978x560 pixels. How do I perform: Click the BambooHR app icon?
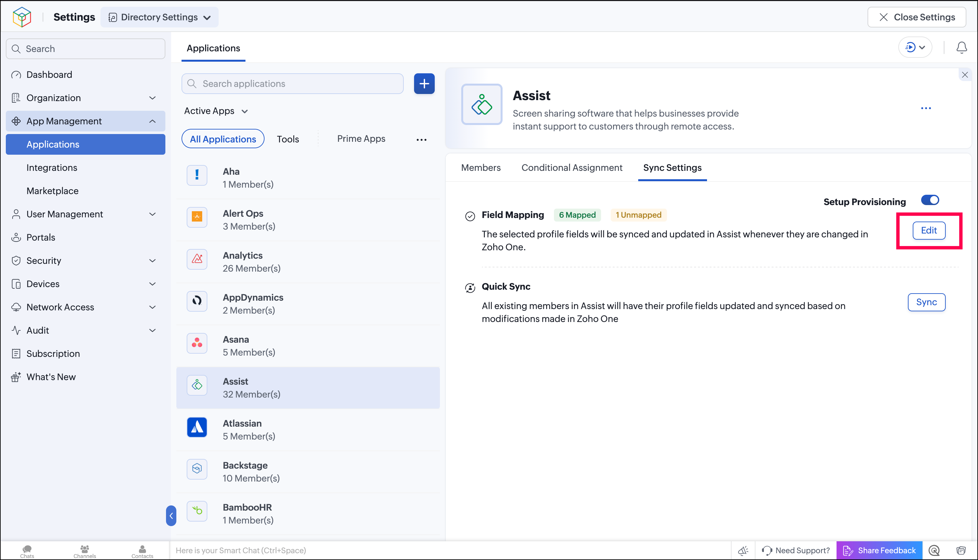pyautogui.click(x=197, y=511)
